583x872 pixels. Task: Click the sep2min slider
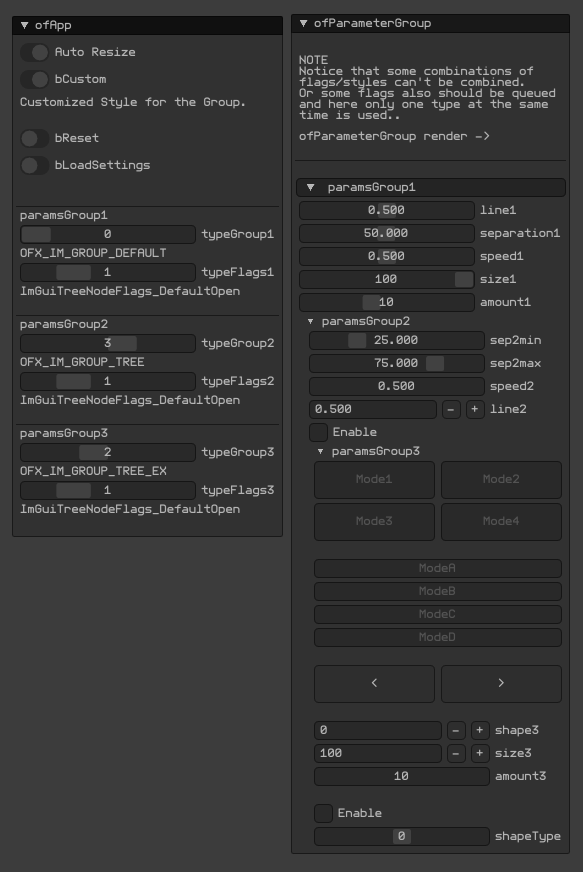coord(397,340)
